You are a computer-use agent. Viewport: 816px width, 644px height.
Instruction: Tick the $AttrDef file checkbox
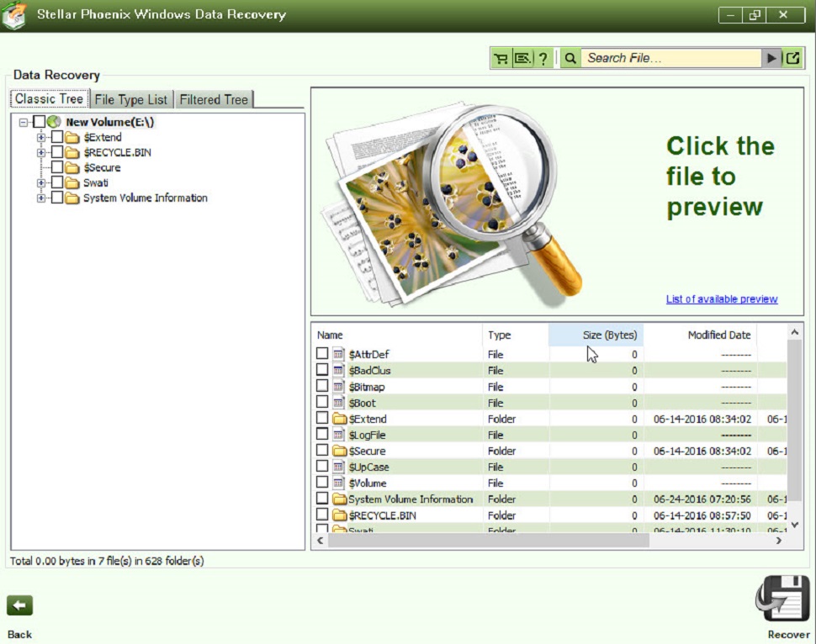(322, 353)
